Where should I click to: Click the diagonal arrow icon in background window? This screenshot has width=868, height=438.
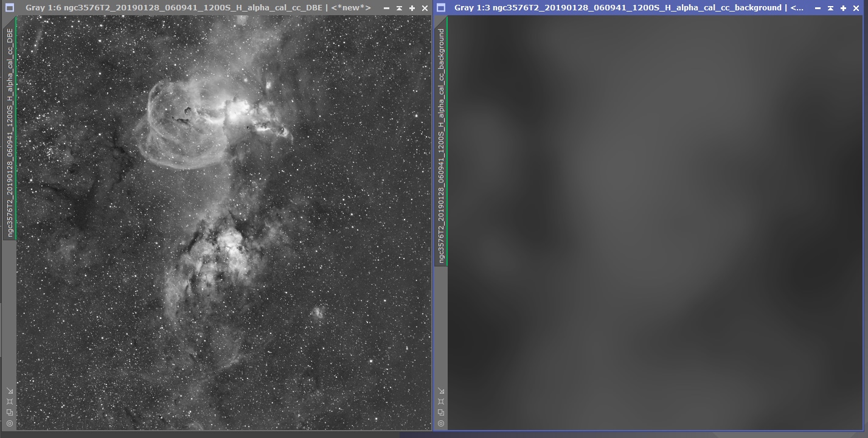coord(441,391)
